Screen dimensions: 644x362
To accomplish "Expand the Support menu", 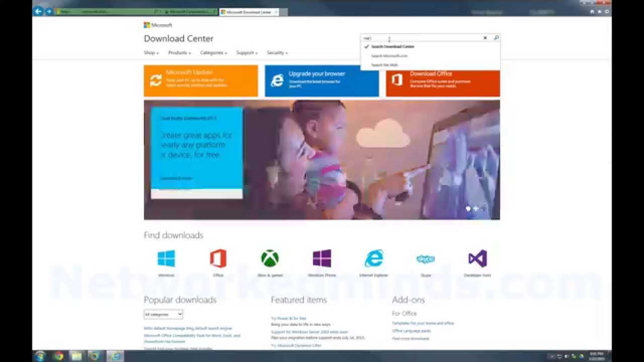I will pyautogui.click(x=247, y=53).
